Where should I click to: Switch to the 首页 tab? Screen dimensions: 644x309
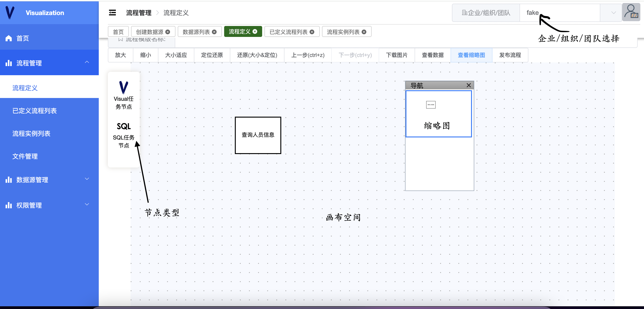[x=118, y=32]
